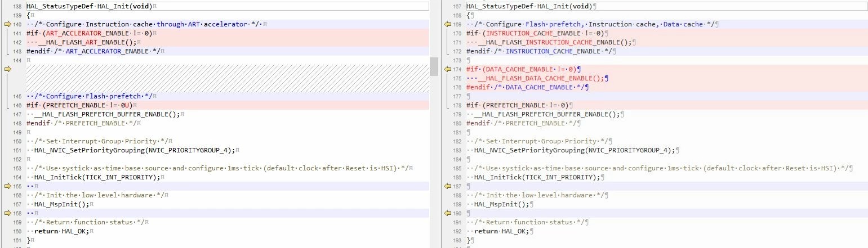Click NVIC_SetPriorityGrouping call on line 183
This screenshot has width=868, height=248.
coord(575,150)
